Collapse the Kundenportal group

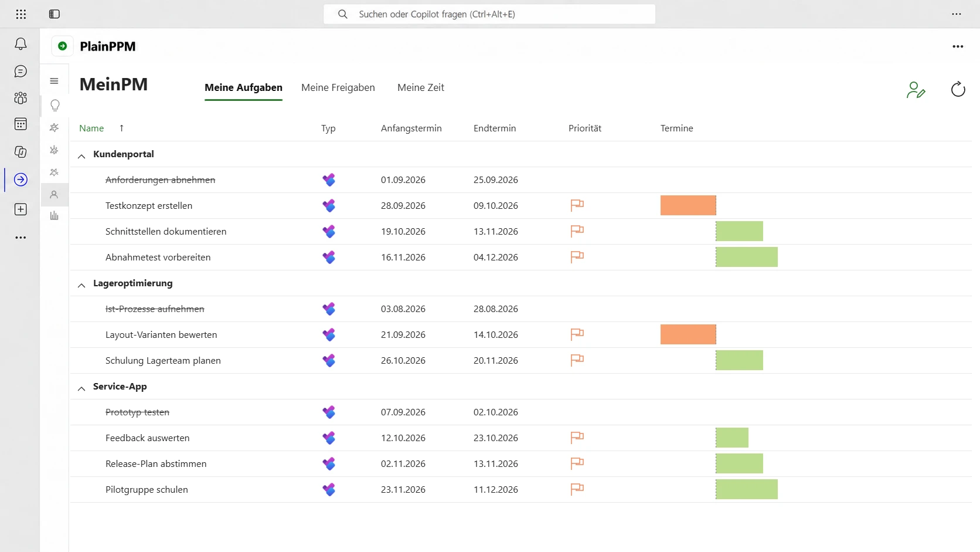81,156
